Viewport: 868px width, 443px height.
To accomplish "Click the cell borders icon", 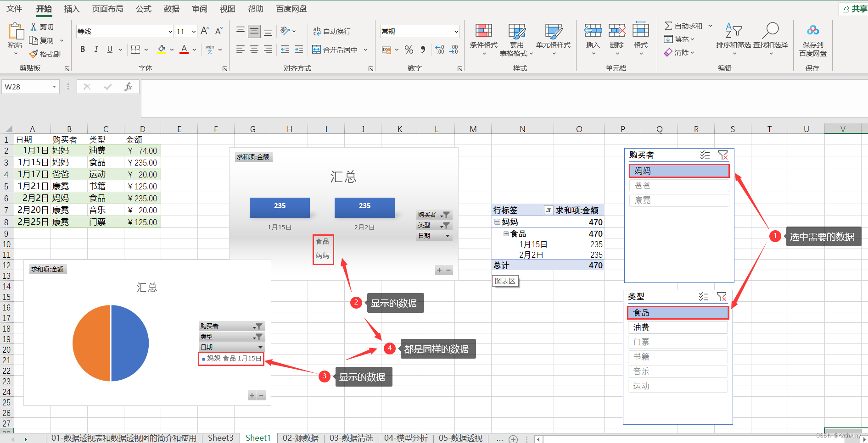I will (x=135, y=49).
